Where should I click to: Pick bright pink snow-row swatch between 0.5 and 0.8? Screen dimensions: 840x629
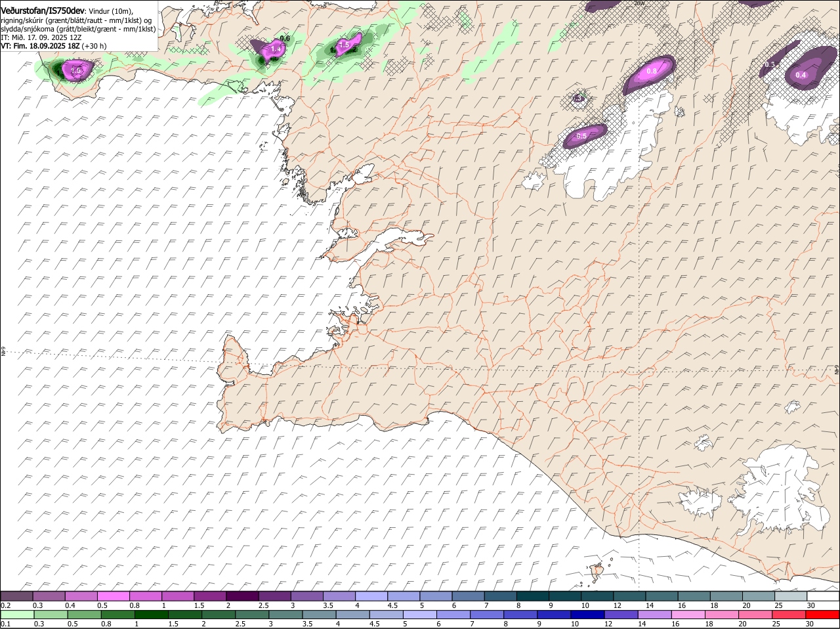(113, 596)
